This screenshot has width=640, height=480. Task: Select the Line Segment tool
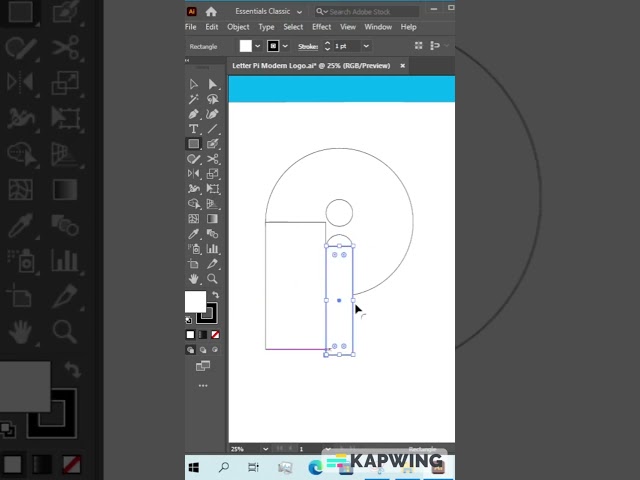(x=212, y=129)
